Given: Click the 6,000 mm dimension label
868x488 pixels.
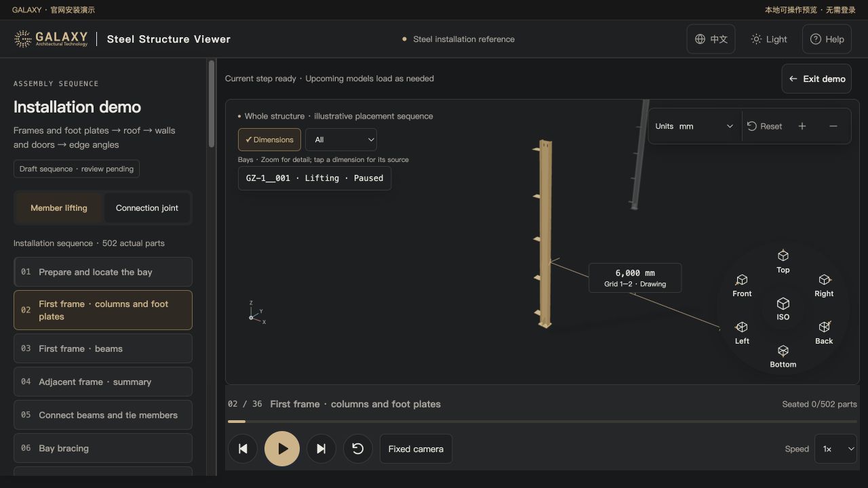Looking at the screenshot, I should 635,278.
